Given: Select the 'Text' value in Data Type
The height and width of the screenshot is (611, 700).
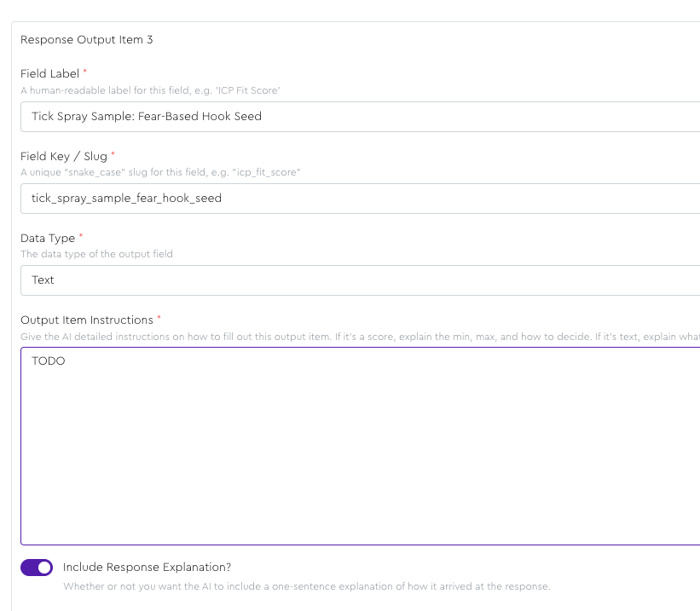Looking at the screenshot, I should point(43,280).
